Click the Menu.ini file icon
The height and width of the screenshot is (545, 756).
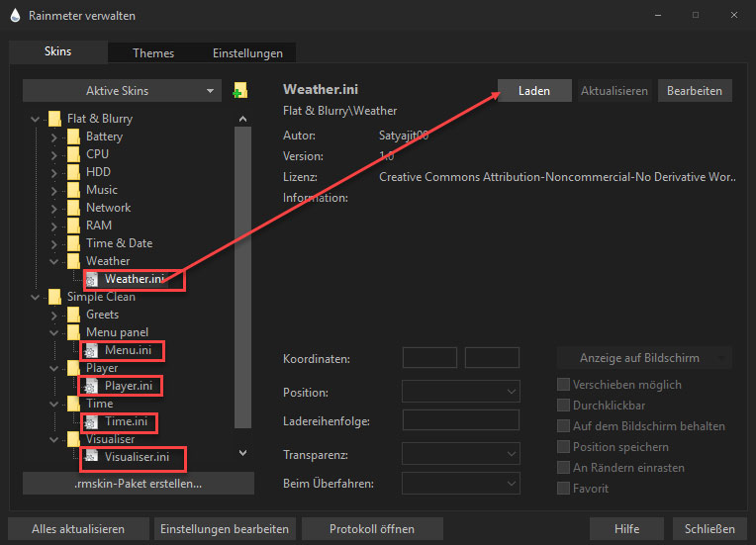(x=91, y=351)
